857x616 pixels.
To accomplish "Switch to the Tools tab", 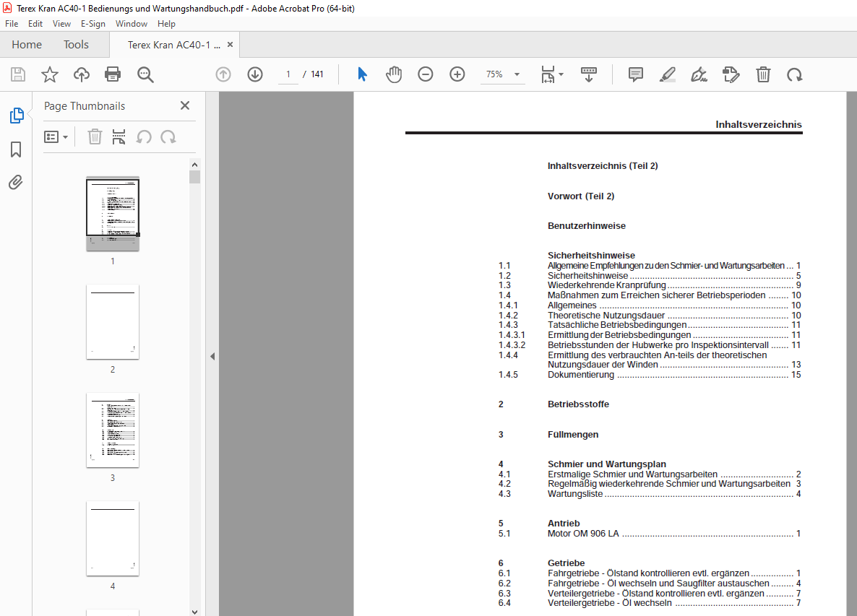I will [76, 45].
